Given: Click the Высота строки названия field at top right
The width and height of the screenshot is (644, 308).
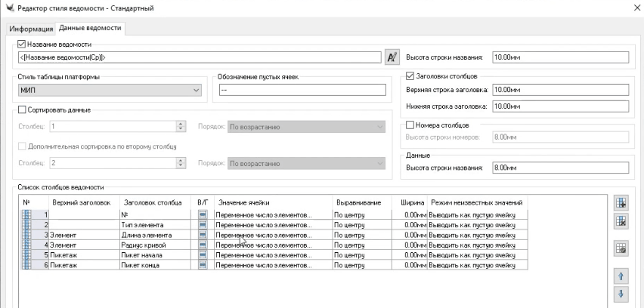Looking at the screenshot, I should click(x=559, y=57).
